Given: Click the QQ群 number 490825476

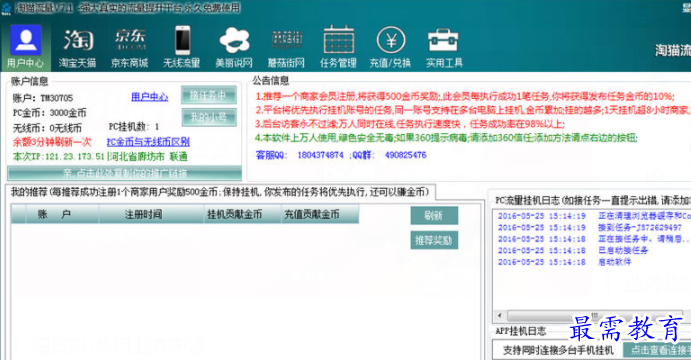Looking at the screenshot, I should (405, 155).
